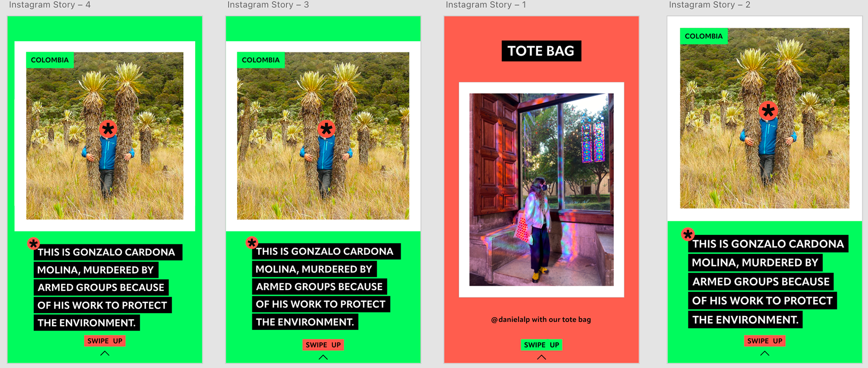Image resolution: width=868 pixels, height=368 pixels.
Task: Select the Instagram Story – 4 artboard label
Action: pyautogui.click(x=50, y=5)
